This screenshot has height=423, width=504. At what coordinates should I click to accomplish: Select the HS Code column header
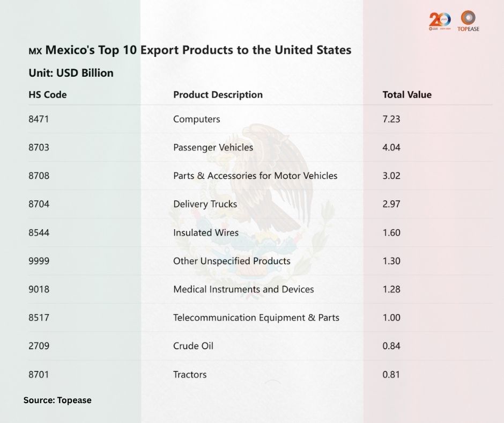click(x=48, y=94)
